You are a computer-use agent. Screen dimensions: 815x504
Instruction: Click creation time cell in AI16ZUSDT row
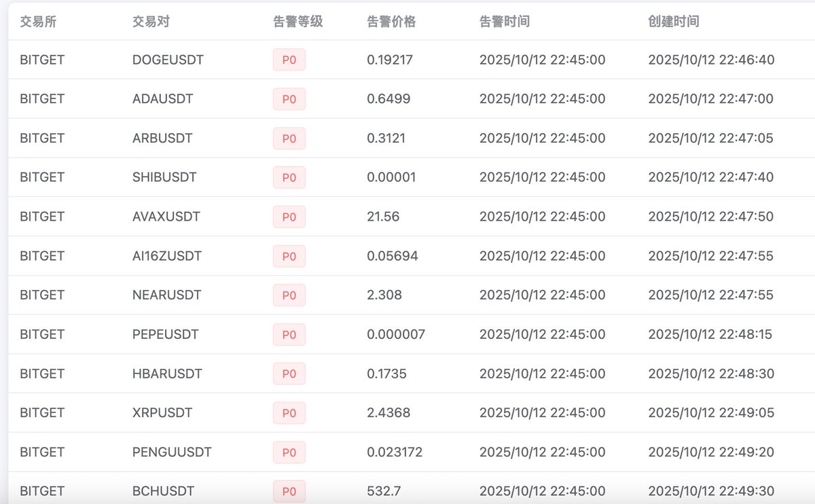(711, 256)
